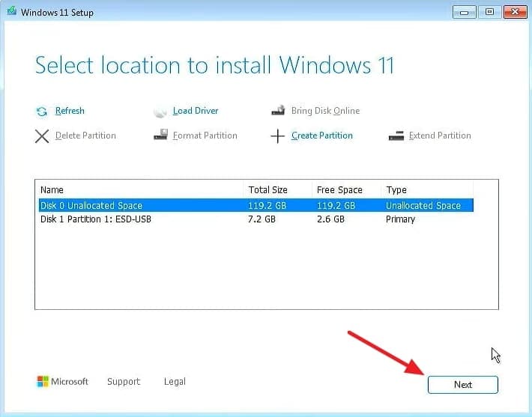The width and height of the screenshot is (532, 417).
Task: Click the Bring Disk Online text
Action: point(325,111)
